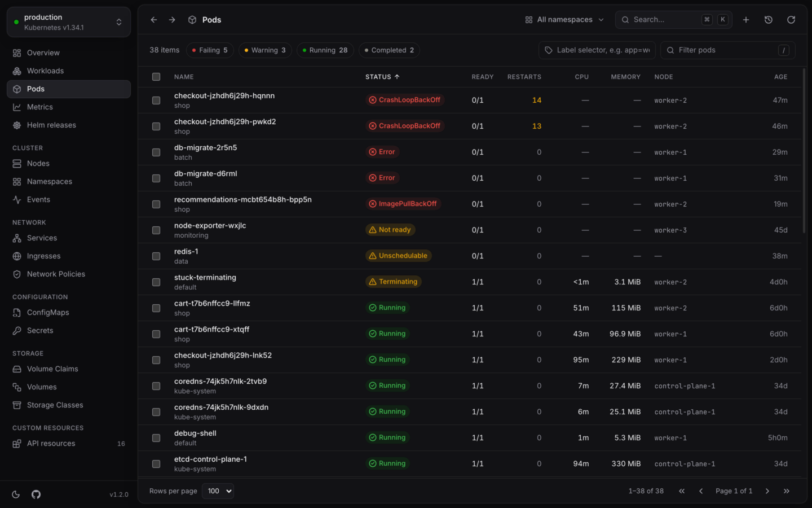
Task: Open API resources in sidebar
Action: pyautogui.click(x=69, y=444)
